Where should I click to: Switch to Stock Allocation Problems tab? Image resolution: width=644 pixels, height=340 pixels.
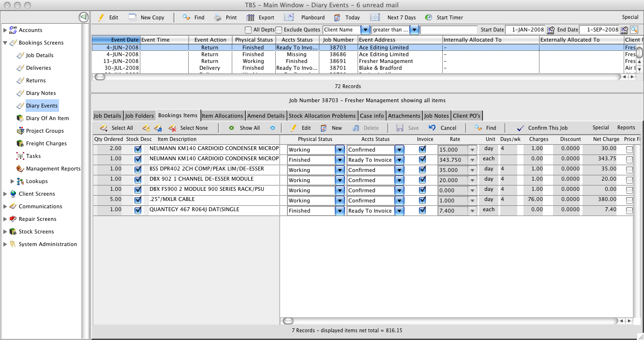click(323, 116)
